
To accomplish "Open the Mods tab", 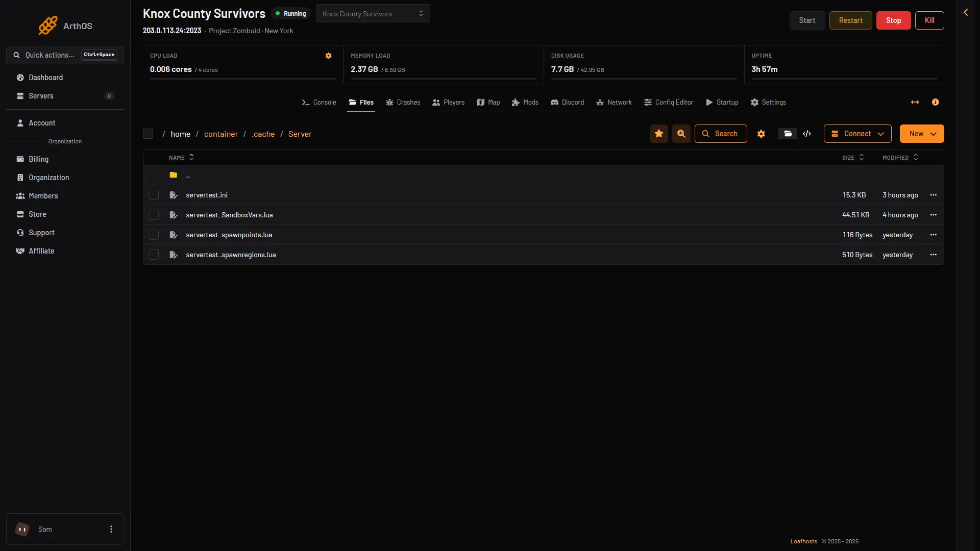I will pyautogui.click(x=525, y=102).
